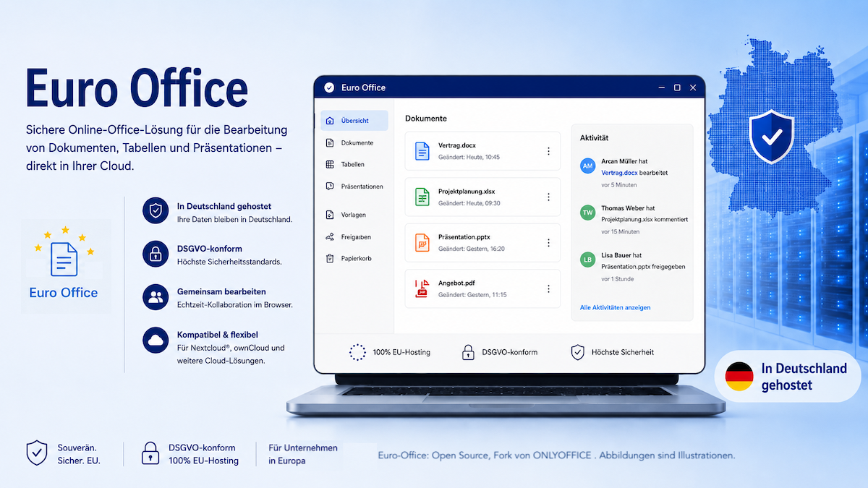Select the Tabellen grid icon

click(x=330, y=165)
